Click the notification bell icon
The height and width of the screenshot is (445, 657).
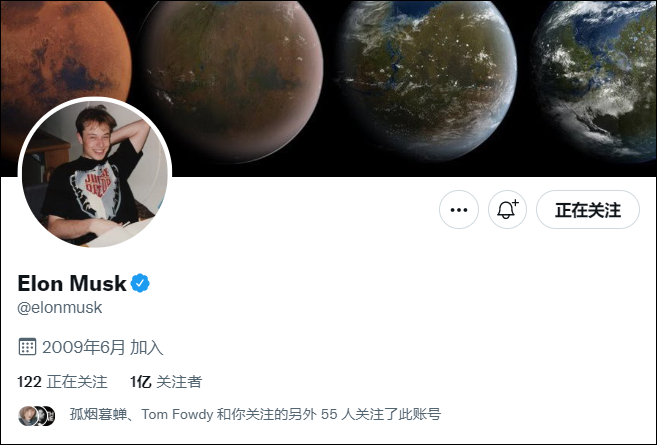[x=507, y=210]
